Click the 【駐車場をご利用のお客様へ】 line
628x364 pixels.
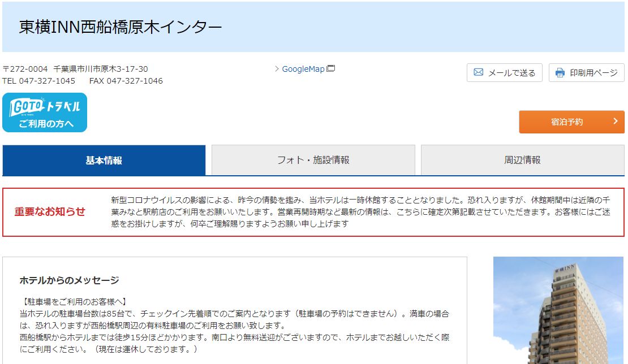75,302
